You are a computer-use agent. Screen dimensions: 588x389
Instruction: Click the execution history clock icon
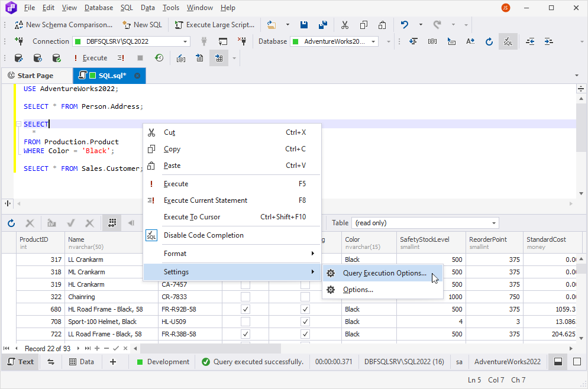tap(159, 58)
